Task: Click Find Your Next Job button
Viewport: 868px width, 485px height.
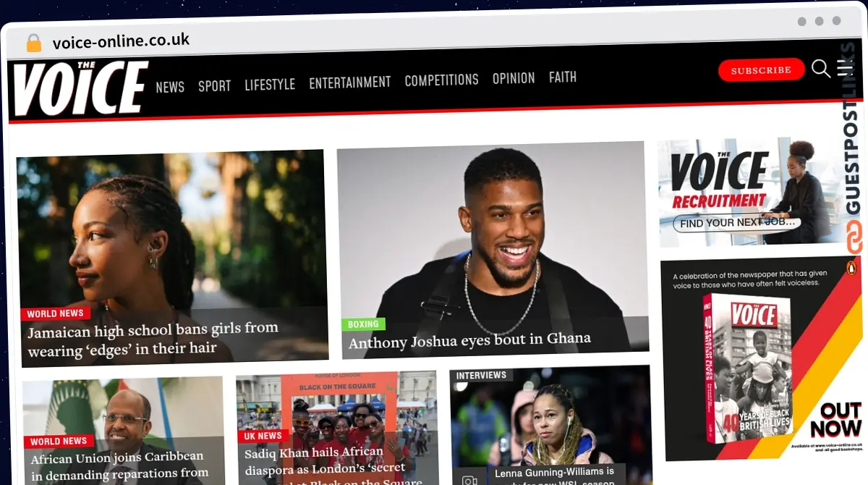Action: 736,223
